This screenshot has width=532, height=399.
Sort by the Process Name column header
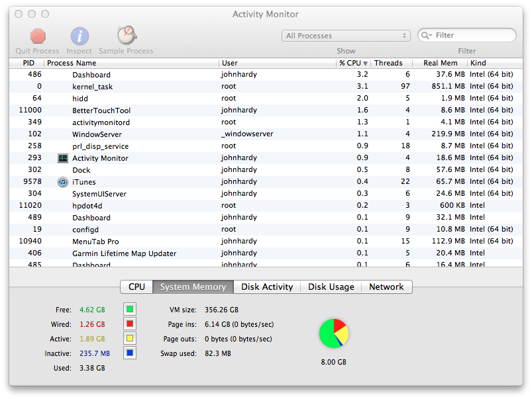point(132,63)
